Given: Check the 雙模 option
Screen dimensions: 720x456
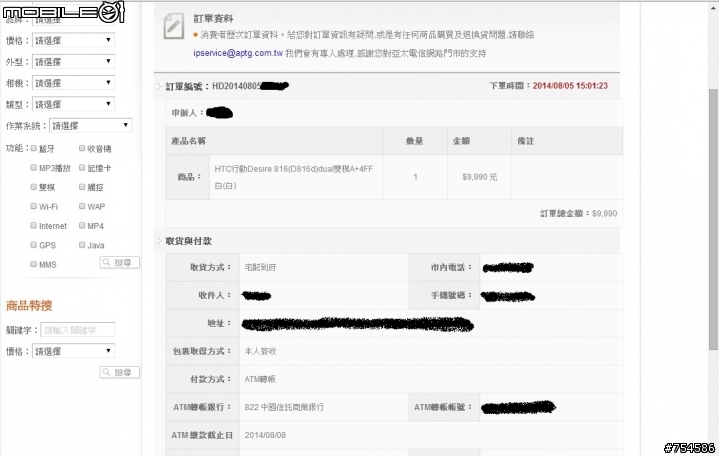Looking at the screenshot, I should click(34, 187).
